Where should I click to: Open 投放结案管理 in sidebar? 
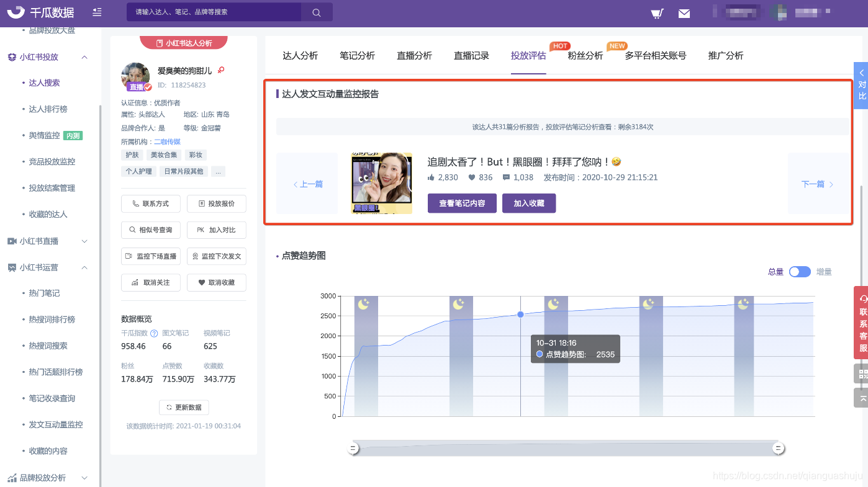tap(52, 188)
